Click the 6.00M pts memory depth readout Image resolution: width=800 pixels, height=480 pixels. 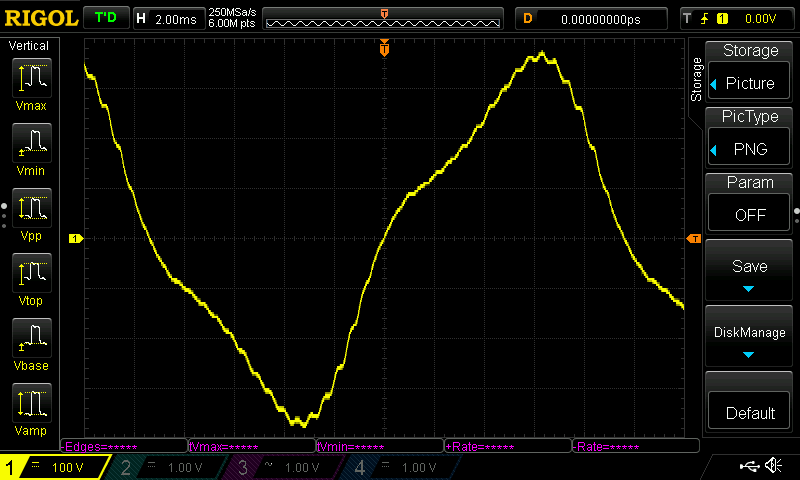(232, 23)
